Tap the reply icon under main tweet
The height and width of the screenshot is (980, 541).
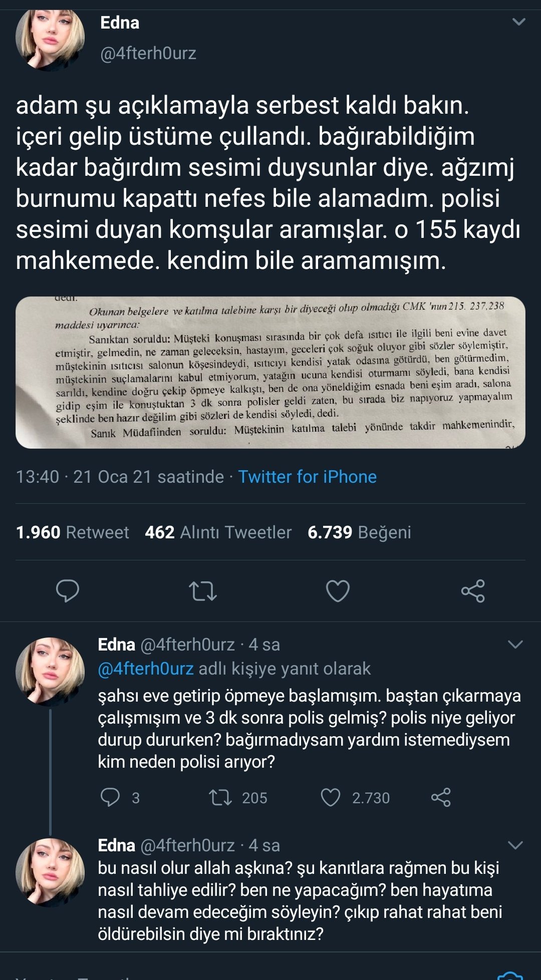click(68, 591)
